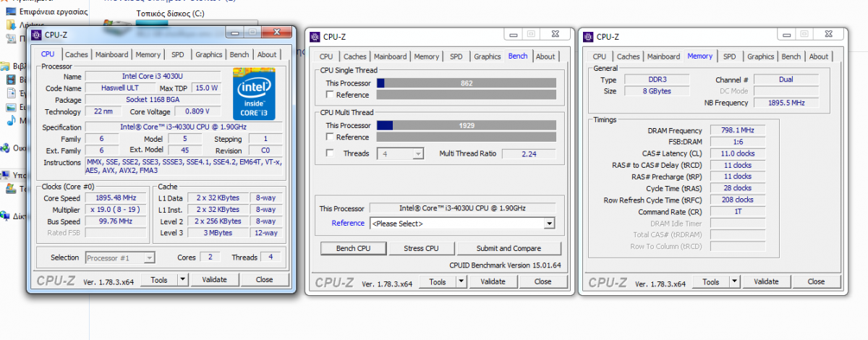The width and height of the screenshot is (868, 340).
Task: Open the Reference <Please Select> dropdown
Action: pos(462,224)
